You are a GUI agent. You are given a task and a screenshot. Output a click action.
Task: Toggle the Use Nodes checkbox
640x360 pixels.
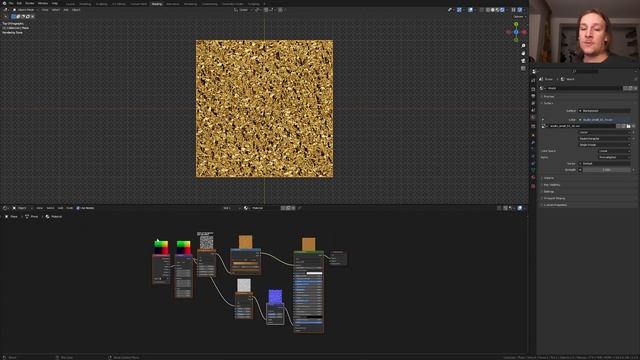coord(78,208)
